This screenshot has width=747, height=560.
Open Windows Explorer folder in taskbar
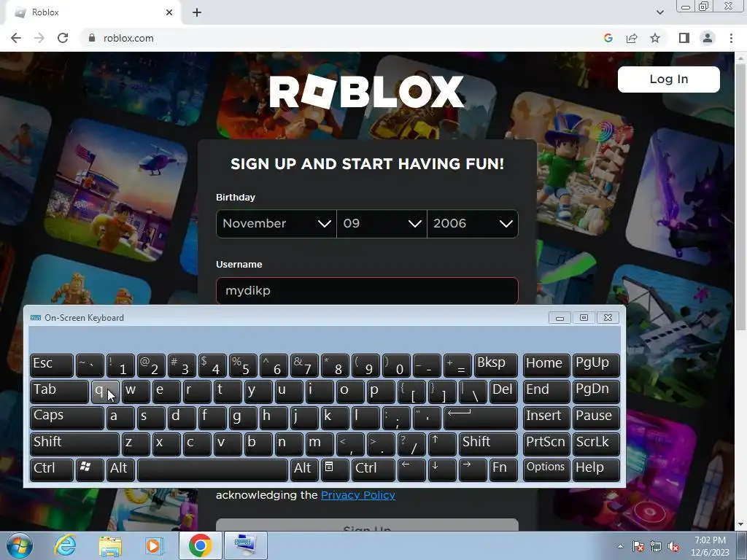click(110, 545)
